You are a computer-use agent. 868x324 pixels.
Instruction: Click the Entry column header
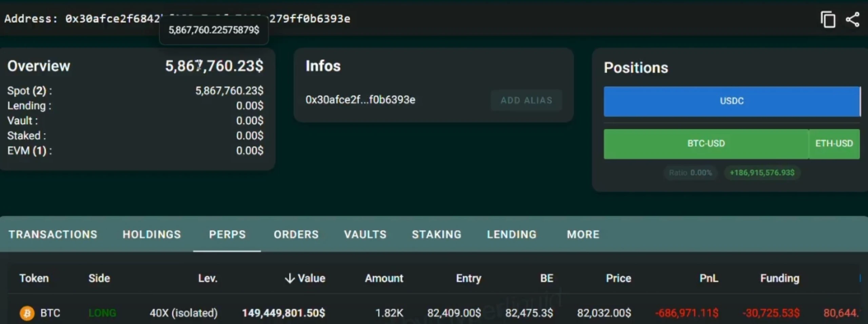469,278
